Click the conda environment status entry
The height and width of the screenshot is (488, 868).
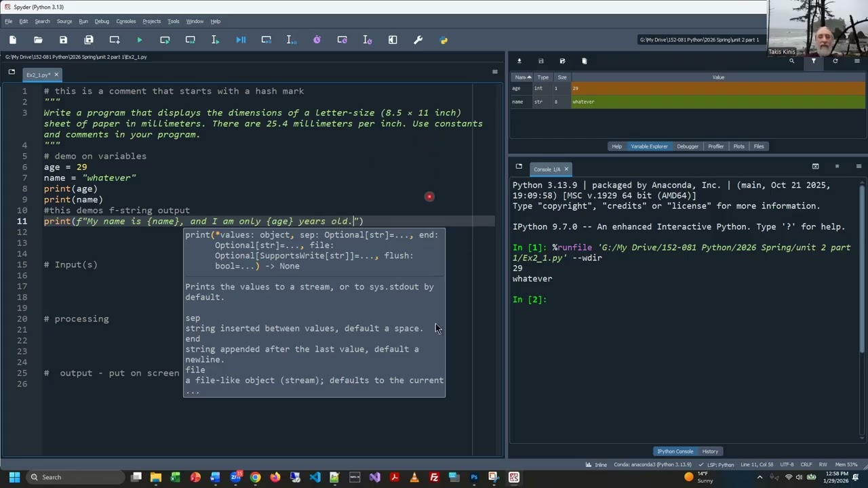click(652, 465)
